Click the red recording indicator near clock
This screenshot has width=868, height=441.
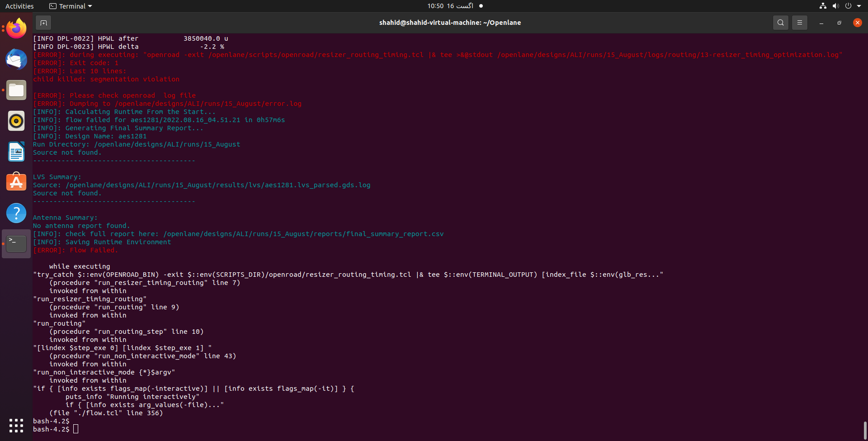(481, 6)
